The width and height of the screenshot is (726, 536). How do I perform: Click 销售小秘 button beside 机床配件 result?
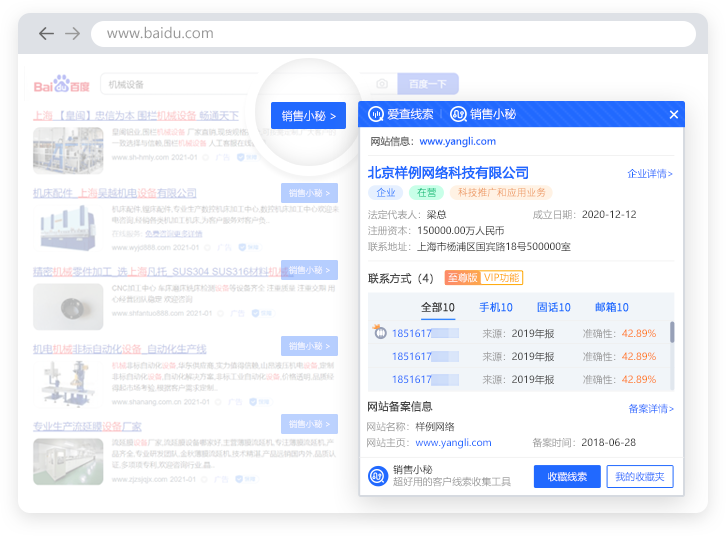[309, 193]
